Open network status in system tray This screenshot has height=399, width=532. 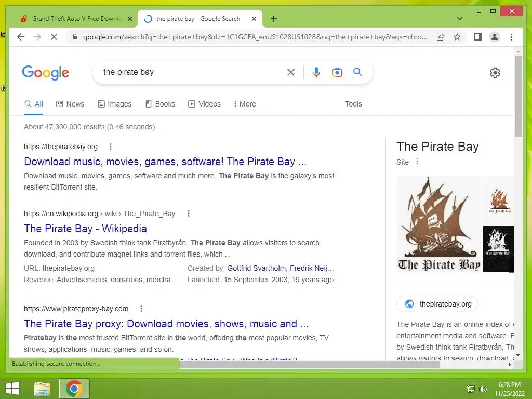[471, 389]
